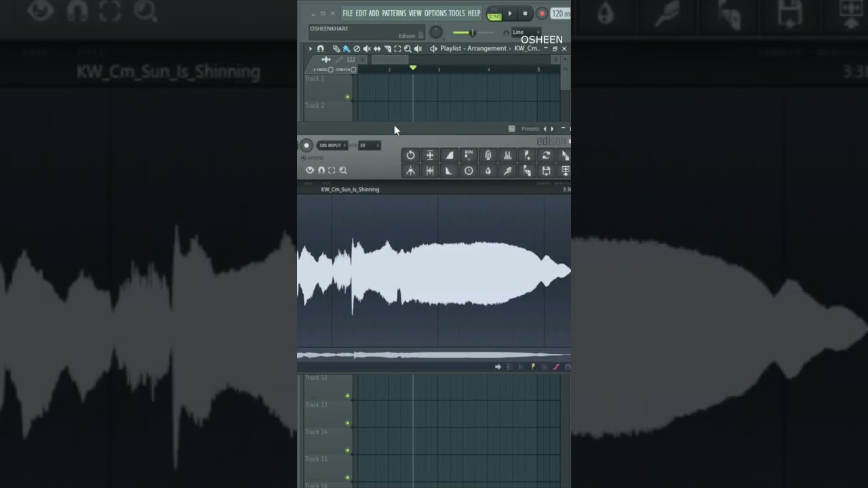
Task: Enable the Z-CROSS checkbox
Action: (330, 69)
